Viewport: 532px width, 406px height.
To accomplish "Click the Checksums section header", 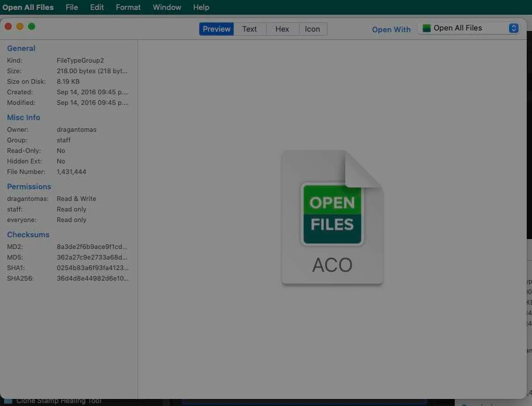I will (28, 235).
